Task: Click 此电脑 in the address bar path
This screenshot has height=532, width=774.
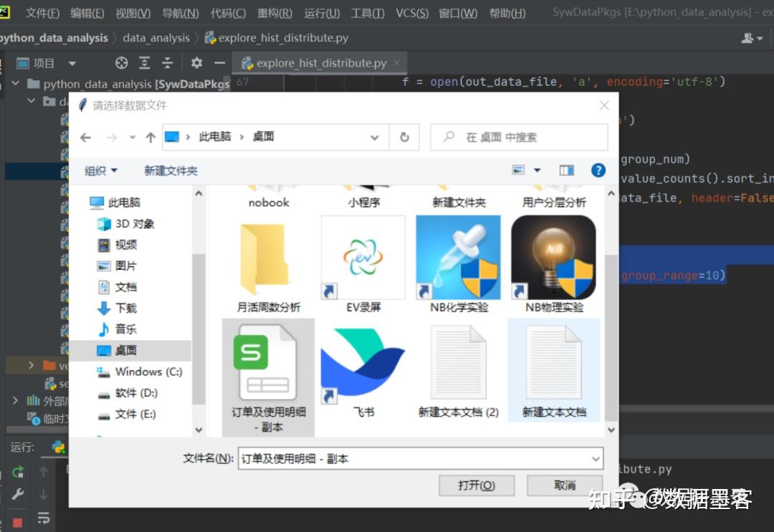Action: point(215,137)
